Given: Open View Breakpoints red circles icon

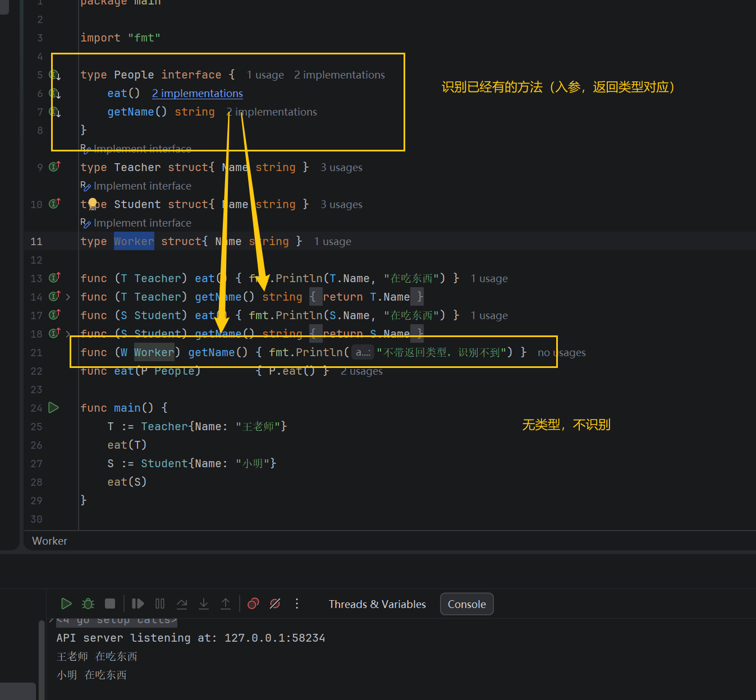Looking at the screenshot, I should tap(253, 604).
